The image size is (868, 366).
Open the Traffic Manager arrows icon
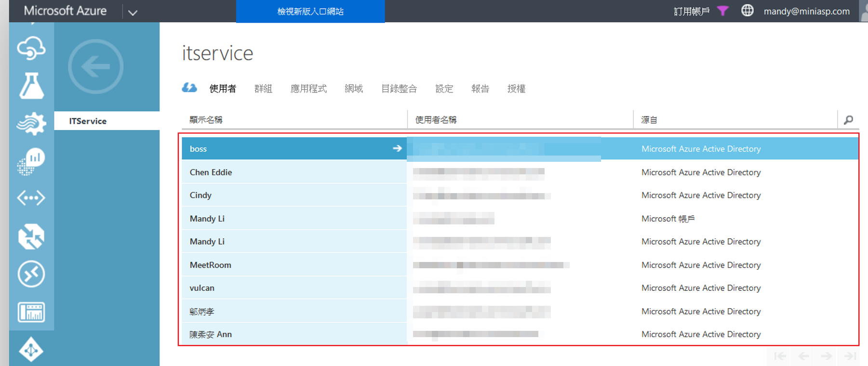coord(31,236)
